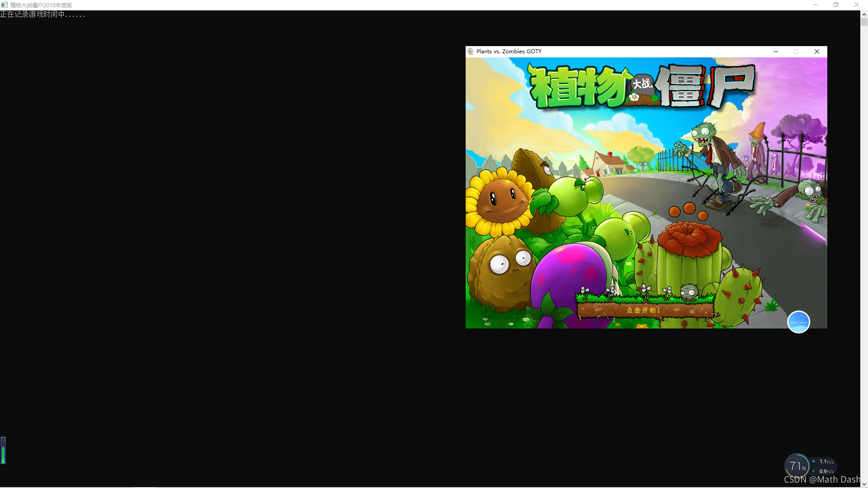This screenshot has width=868, height=488.
Task: Click the Plants vs. Zombies window icon
Action: [x=471, y=52]
